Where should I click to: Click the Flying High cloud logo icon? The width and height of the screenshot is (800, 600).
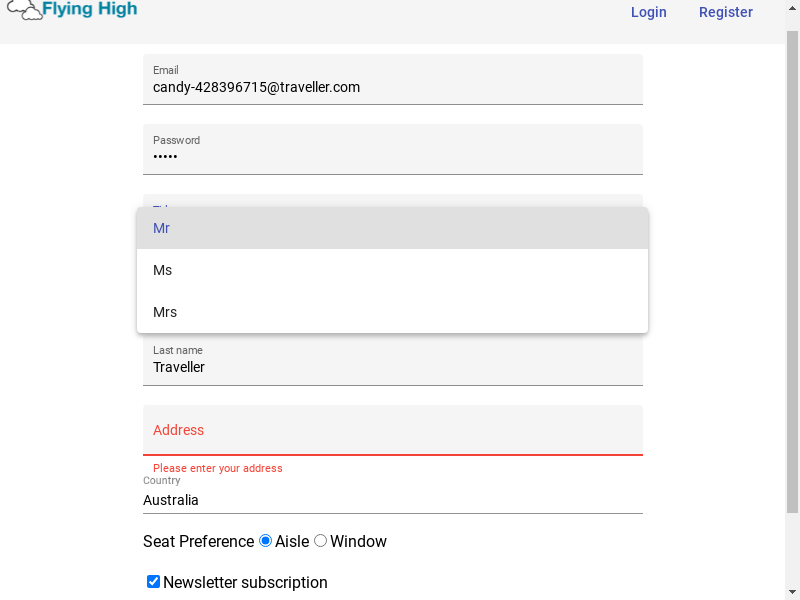(24, 10)
